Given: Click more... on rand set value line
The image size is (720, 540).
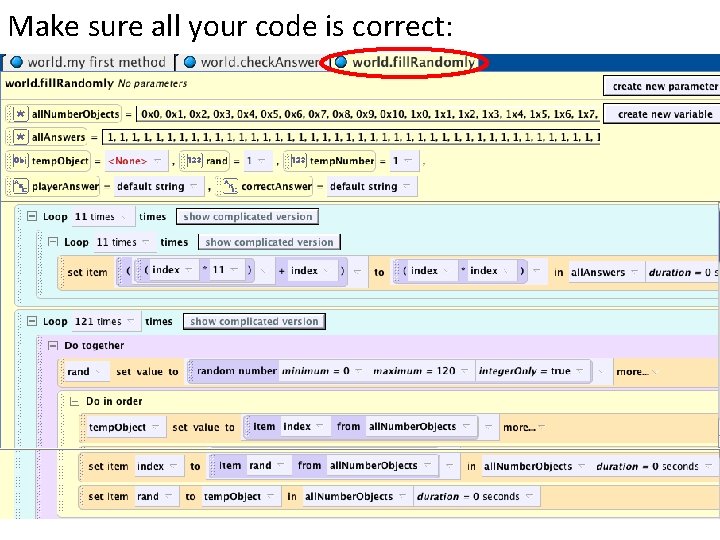Looking at the screenshot, I should (636, 371).
